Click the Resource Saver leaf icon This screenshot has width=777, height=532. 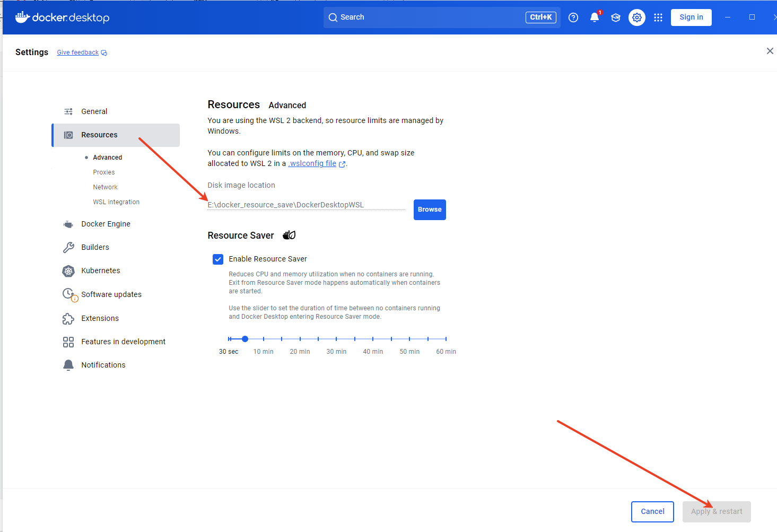pos(289,235)
